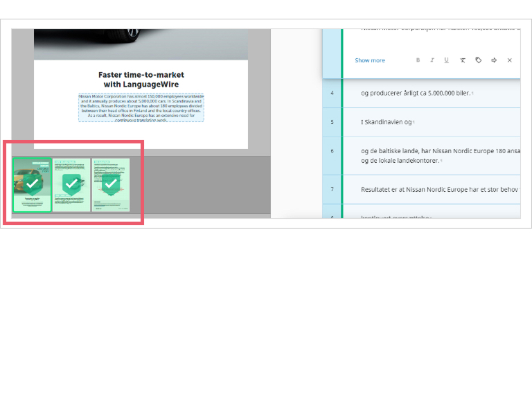Click the highlighted Nissan paragraph in preview
This screenshot has height=399, width=532.
141,108
